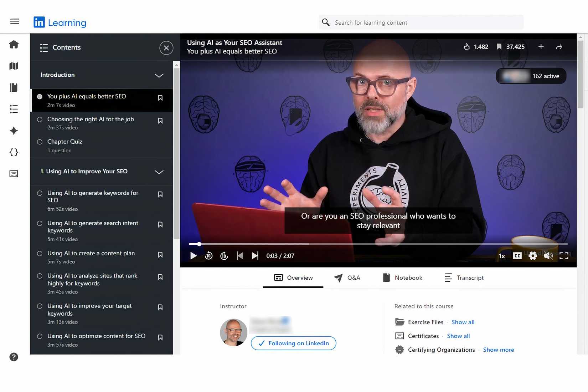Switch to the Transcript tab

pyautogui.click(x=464, y=278)
